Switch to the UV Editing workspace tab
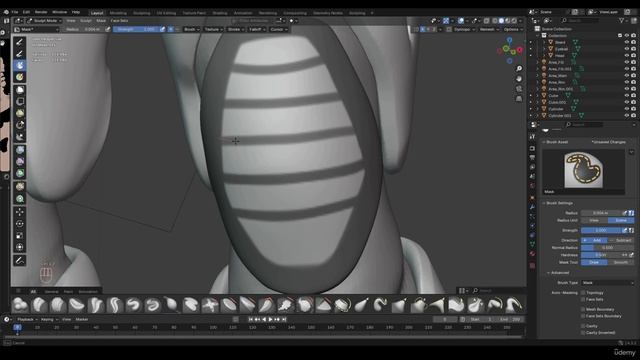The height and width of the screenshot is (360, 640). 167,13
